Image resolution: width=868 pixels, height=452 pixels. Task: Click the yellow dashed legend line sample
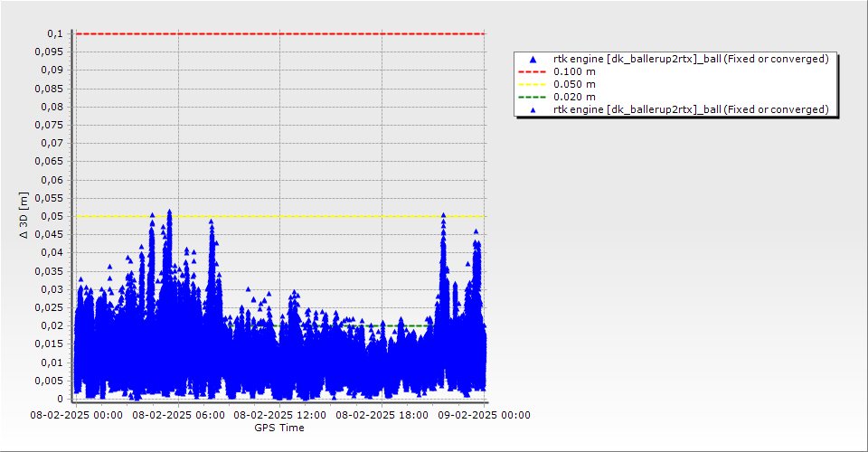click(x=532, y=85)
